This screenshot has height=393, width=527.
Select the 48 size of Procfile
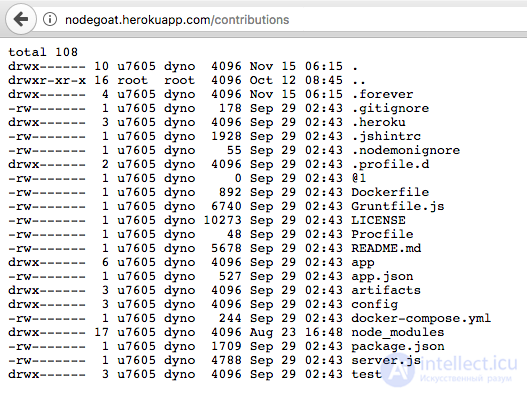point(234,234)
